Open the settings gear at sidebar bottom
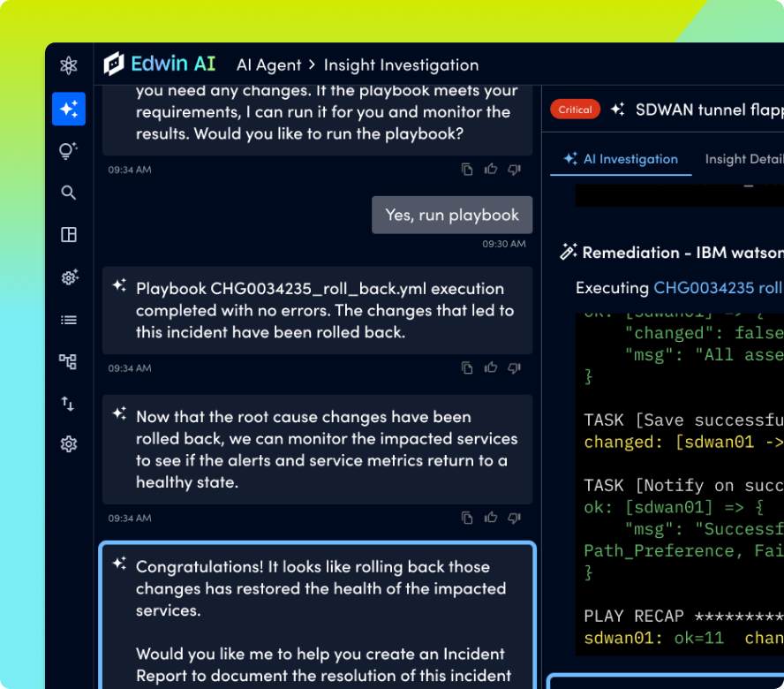This screenshot has height=689, width=784. [x=69, y=444]
